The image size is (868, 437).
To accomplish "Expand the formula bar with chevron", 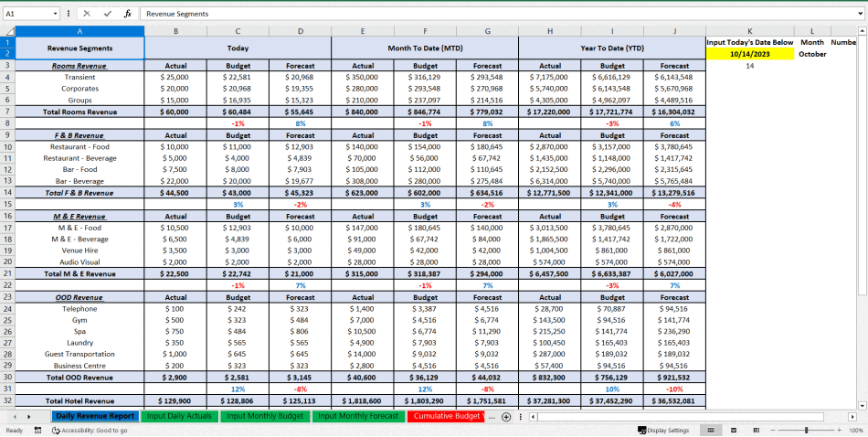I will 862,14.
